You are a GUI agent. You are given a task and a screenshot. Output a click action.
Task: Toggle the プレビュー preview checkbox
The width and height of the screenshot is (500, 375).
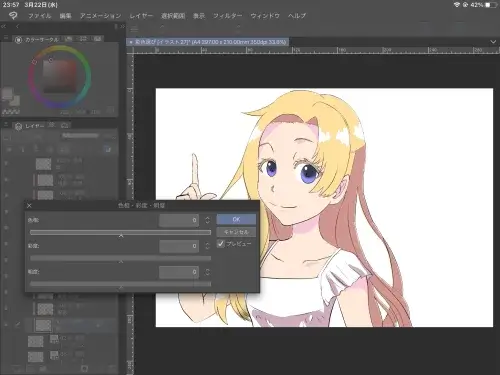click(220, 244)
